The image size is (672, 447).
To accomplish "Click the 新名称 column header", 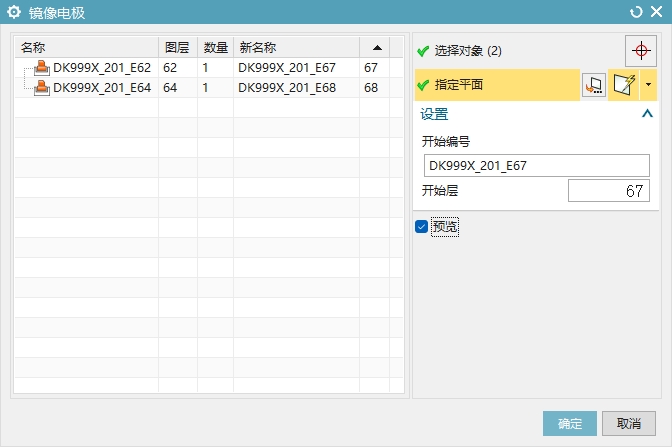I will tap(295, 47).
